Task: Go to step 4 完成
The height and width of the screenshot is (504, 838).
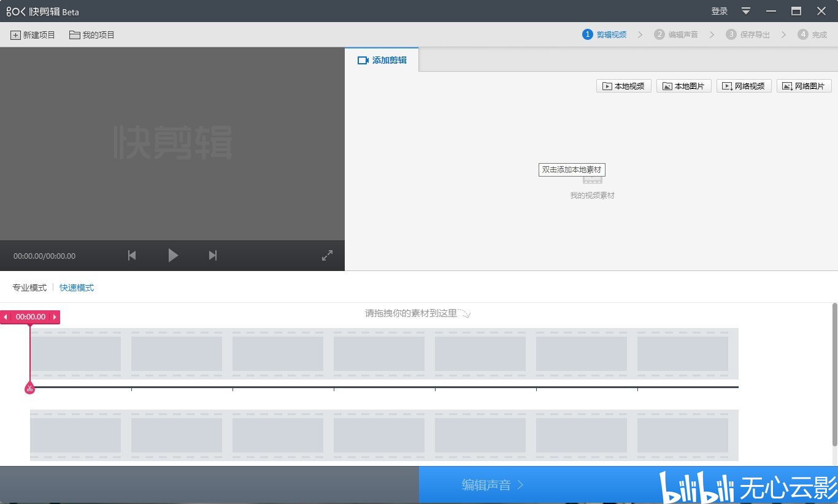Action: tap(812, 34)
